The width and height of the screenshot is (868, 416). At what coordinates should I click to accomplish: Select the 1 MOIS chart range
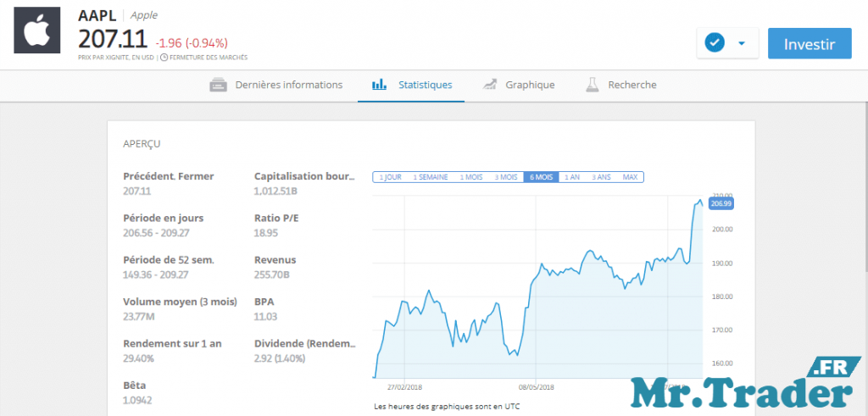(x=471, y=177)
